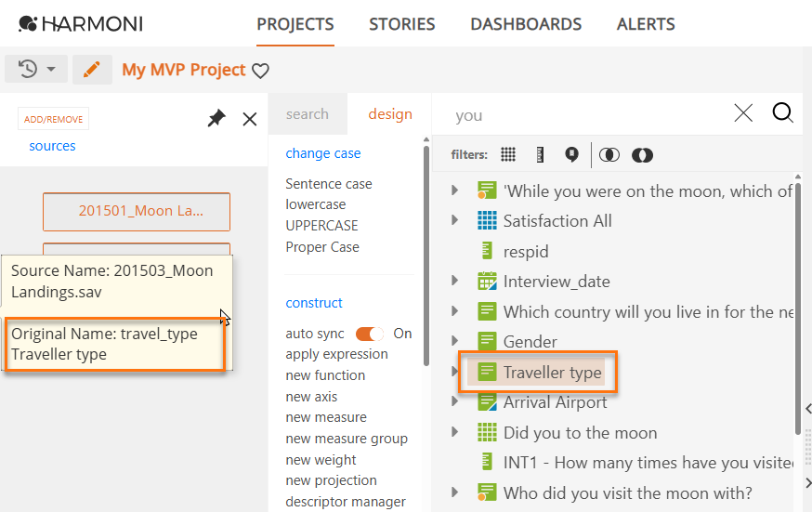The image size is (812, 512).
Task: Select the Traveller type tree item
Action: point(535,373)
